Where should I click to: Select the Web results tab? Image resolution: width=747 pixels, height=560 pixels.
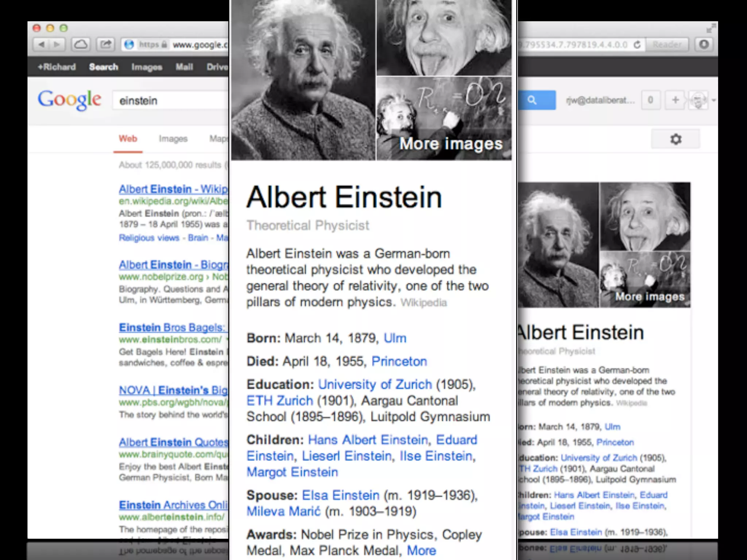[x=128, y=139]
